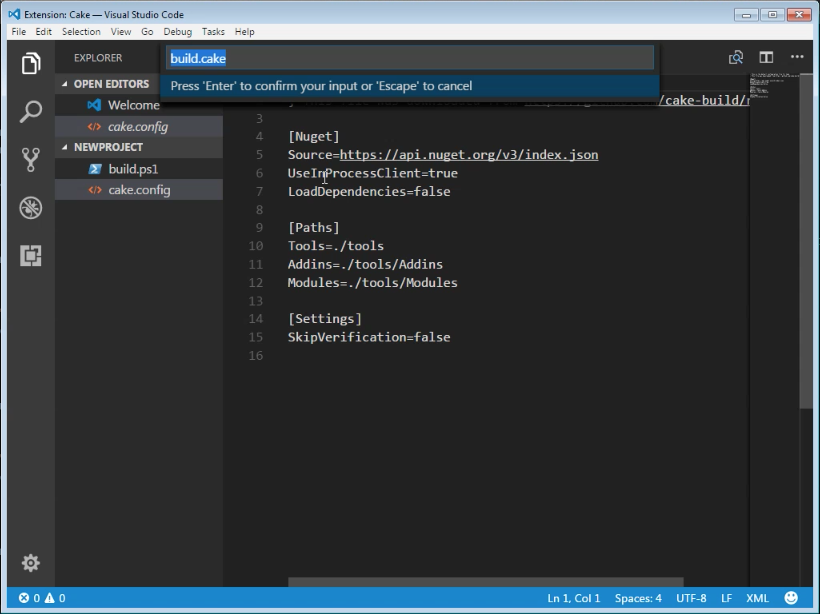Click the horizontal editor scrollbar
This screenshot has height=614, width=820.
pyautogui.click(x=485, y=582)
